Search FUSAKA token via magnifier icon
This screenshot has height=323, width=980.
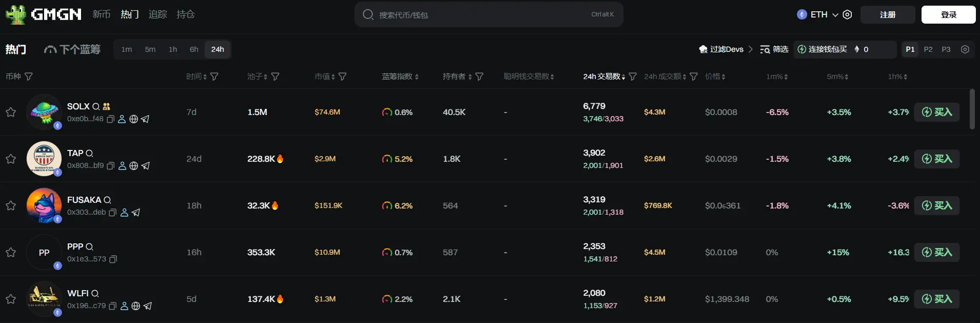click(107, 200)
